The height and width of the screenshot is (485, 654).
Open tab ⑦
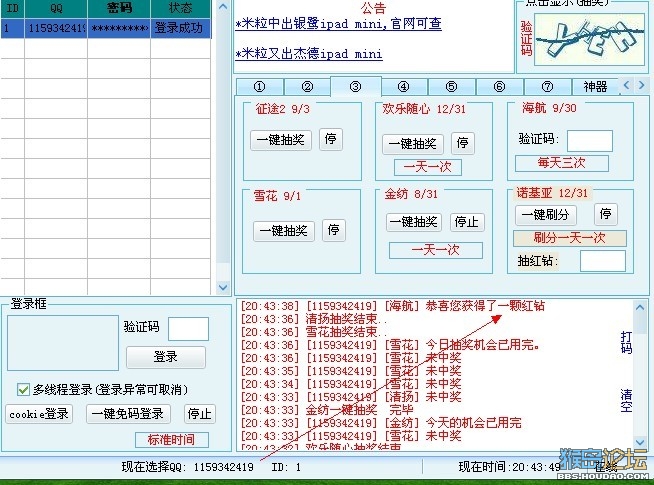click(x=547, y=87)
